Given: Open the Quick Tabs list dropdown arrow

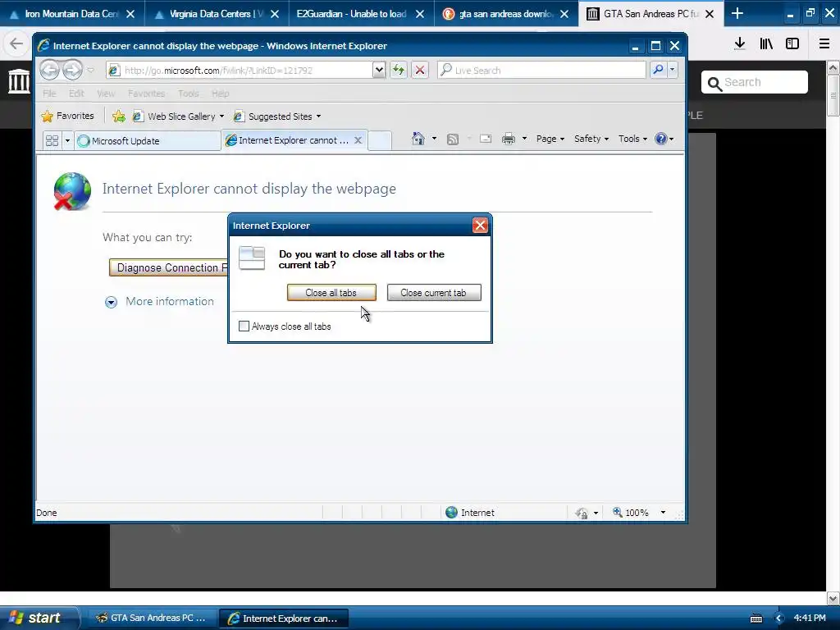Looking at the screenshot, I should [x=67, y=140].
